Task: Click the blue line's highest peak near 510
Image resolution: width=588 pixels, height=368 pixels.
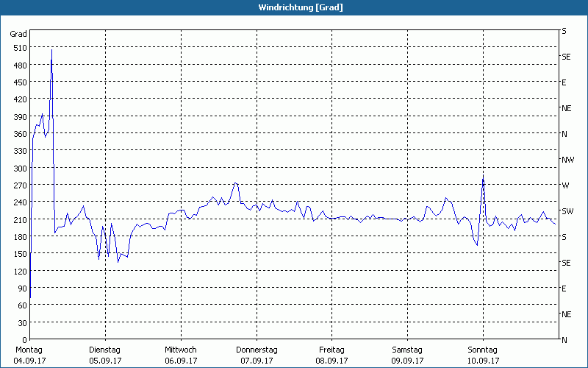Action: point(51,50)
